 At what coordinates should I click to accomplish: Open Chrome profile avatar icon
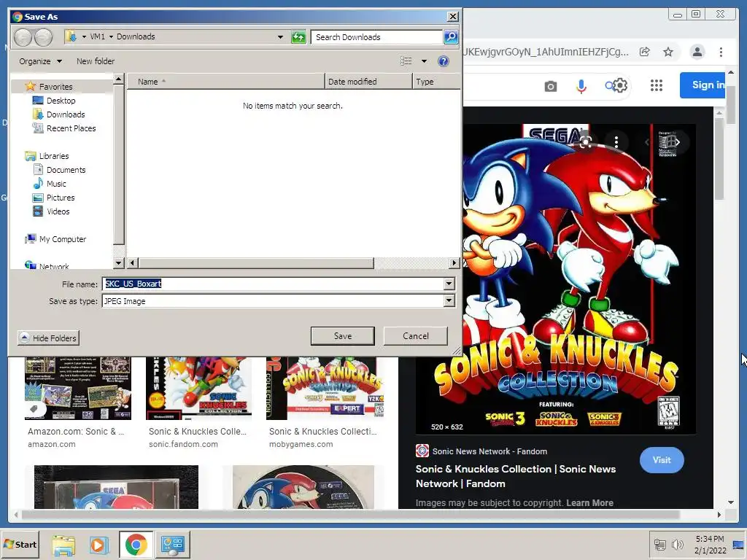[697, 52]
